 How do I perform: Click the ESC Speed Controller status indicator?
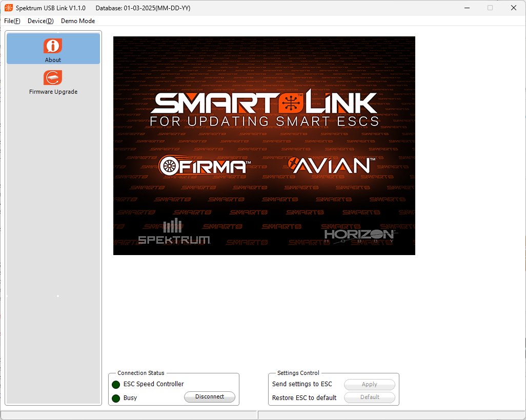[116, 384]
